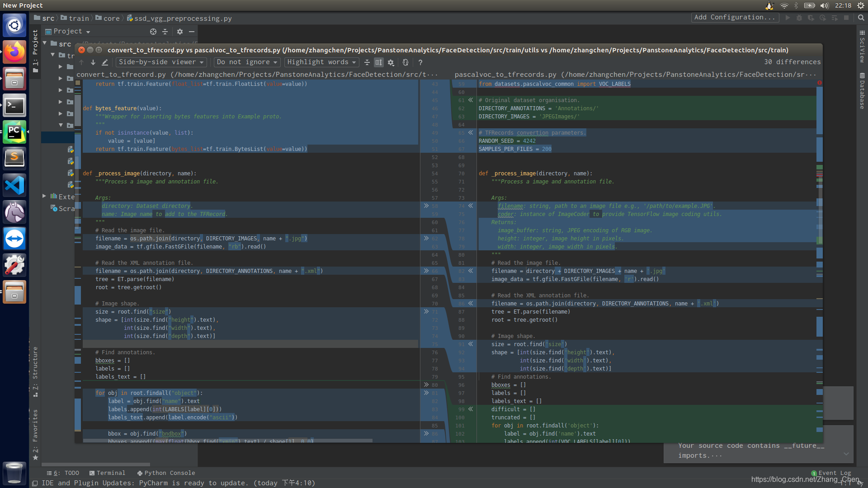Click the diff help question mark
This screenshot has width=868, height=488.
pos(420,62)
